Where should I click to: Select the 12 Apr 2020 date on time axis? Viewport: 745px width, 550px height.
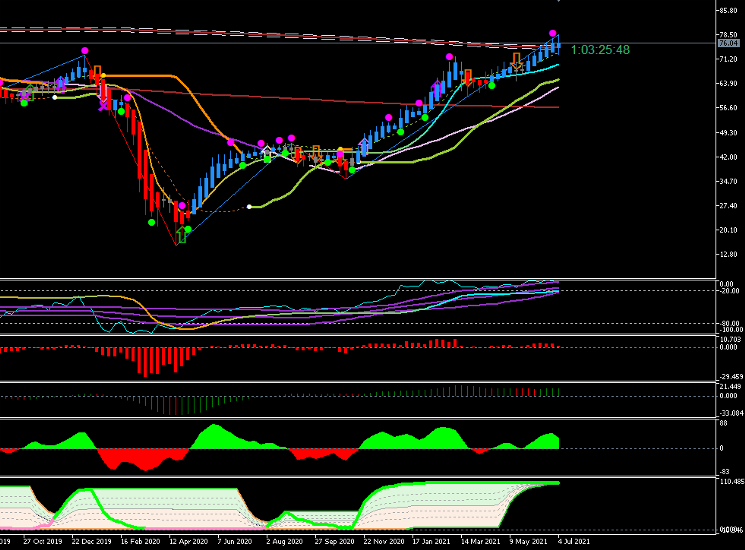click(187, 541)
